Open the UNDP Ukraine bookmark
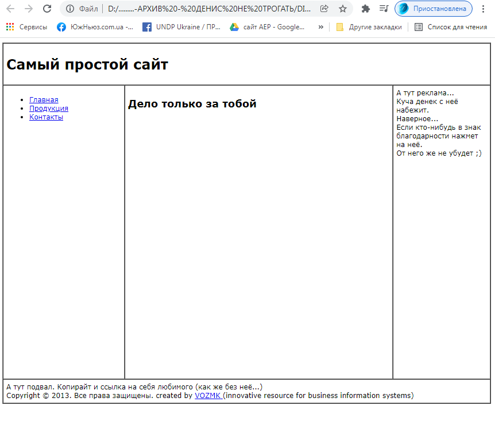The height and width of the screenshot is (448, 495). pos(181,27)
